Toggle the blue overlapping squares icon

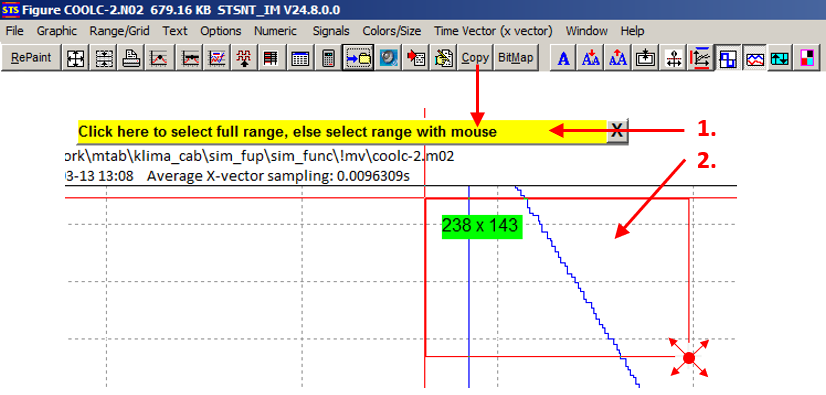tap(728, 58)
